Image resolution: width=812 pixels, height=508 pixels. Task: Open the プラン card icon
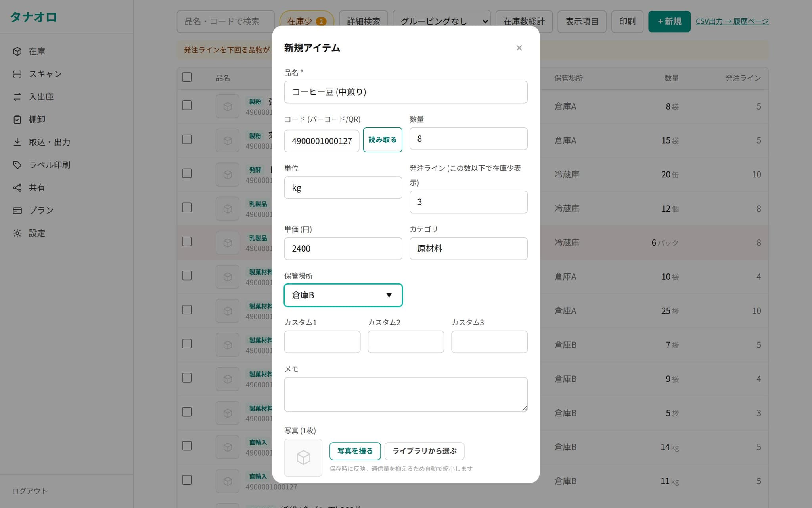pyautogui.click(x=17, y=210)
